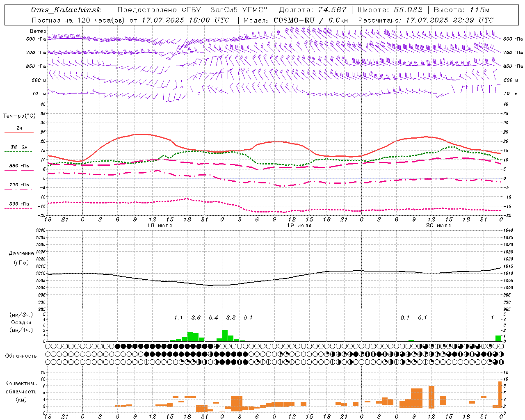Click the elevation text Высота: 115м
The width and height of the screenshot is (525, 420).
461,10
